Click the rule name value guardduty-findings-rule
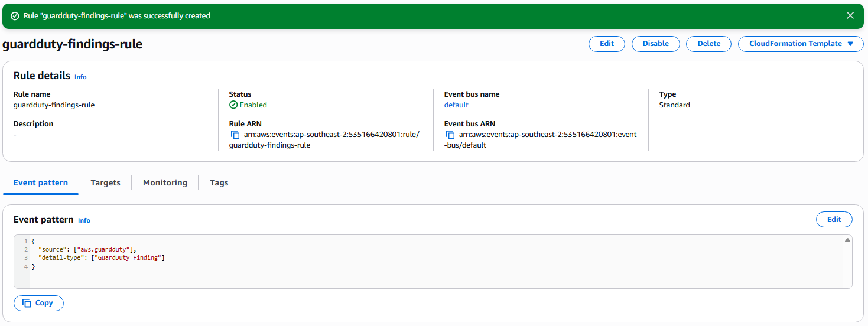 pos(54,105)
